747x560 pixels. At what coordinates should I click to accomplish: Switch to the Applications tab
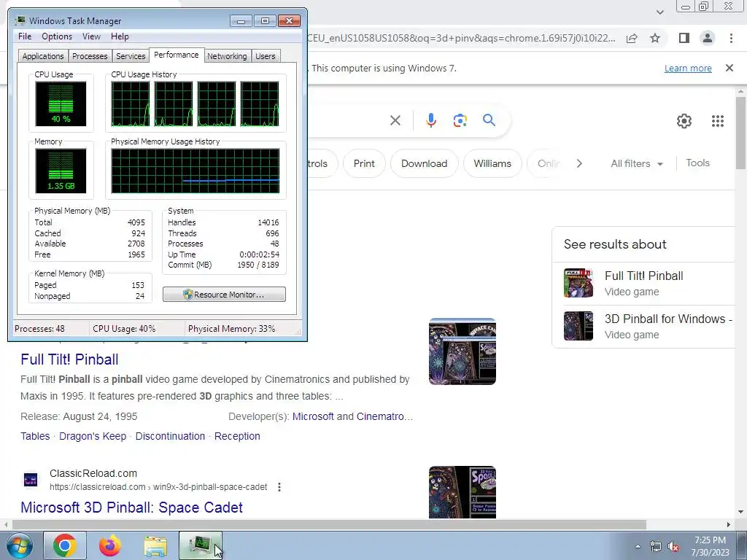point(43,56)
